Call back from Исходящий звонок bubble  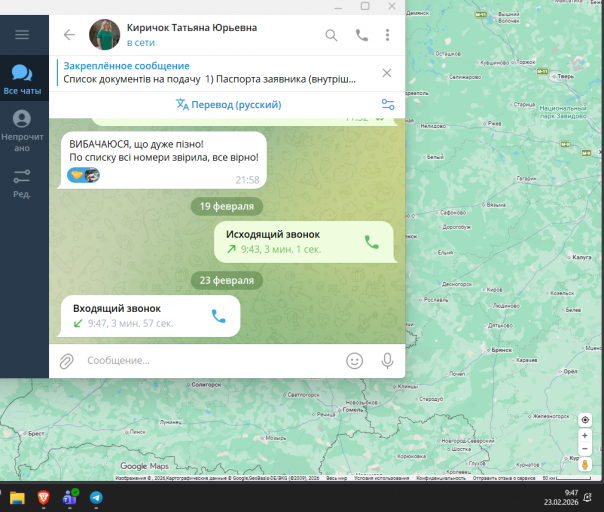371,242
